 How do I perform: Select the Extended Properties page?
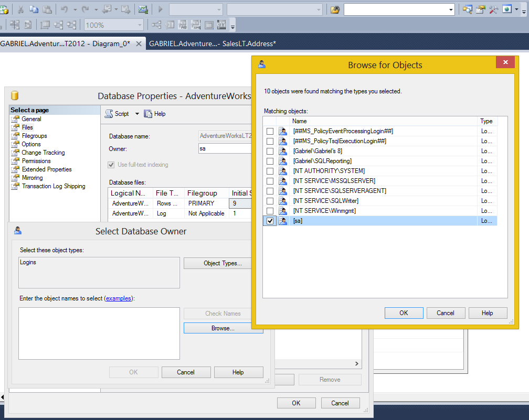pyautogui.click(x=47, y=169)
